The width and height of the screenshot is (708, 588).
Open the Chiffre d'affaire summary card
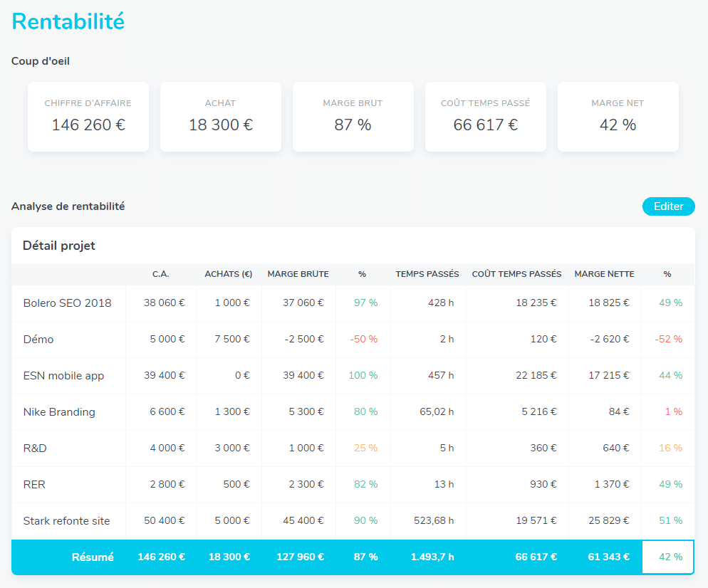88,117
